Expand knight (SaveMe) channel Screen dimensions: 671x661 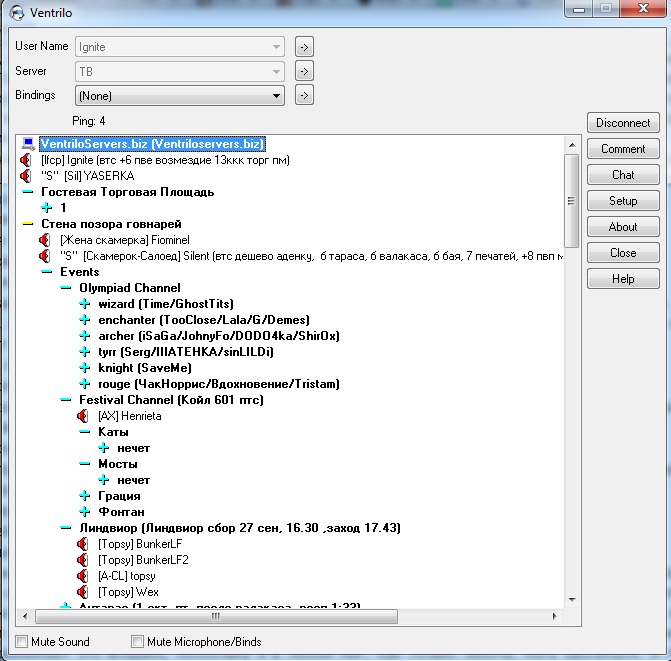85,368
